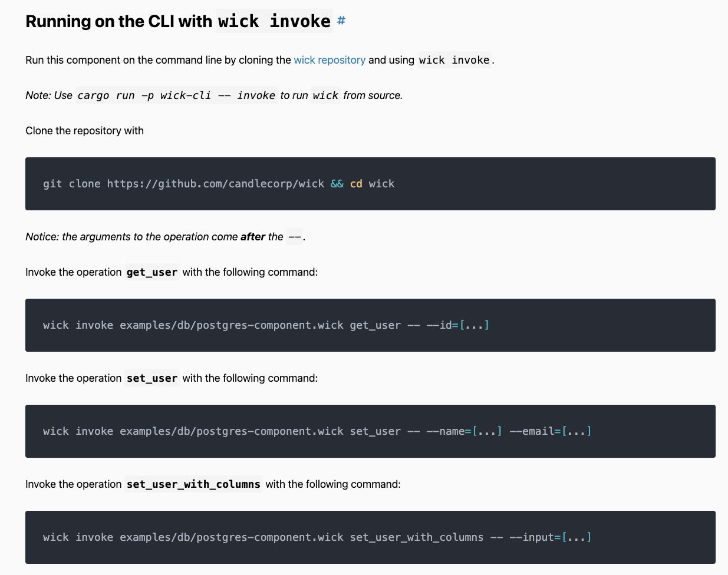This screenshot has width=728, height=575.
Task: Click the inline "set_user_with_columns" operation name
Action: pyautogui.click(x=193, y=484)
